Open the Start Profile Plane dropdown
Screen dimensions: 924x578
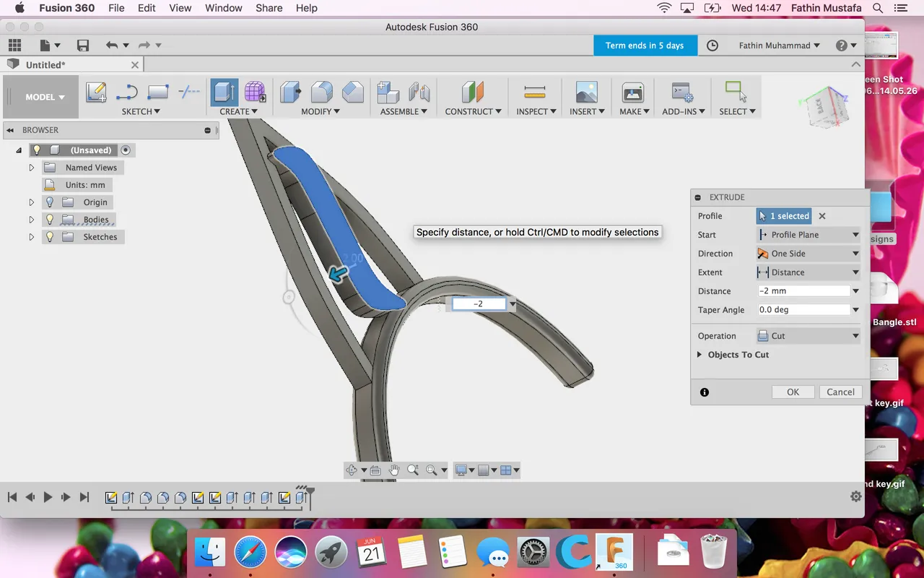(x=808, y=235)
